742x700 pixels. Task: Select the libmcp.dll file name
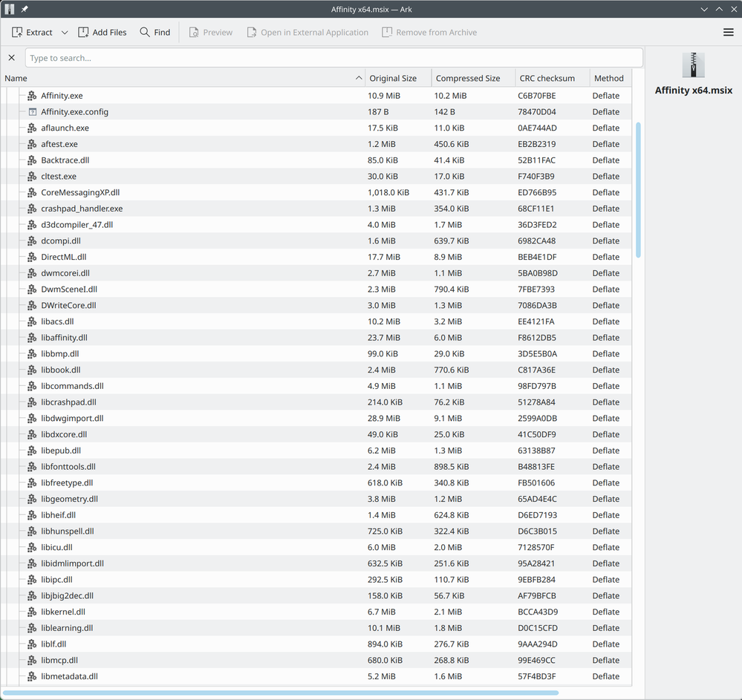[59, 660]
